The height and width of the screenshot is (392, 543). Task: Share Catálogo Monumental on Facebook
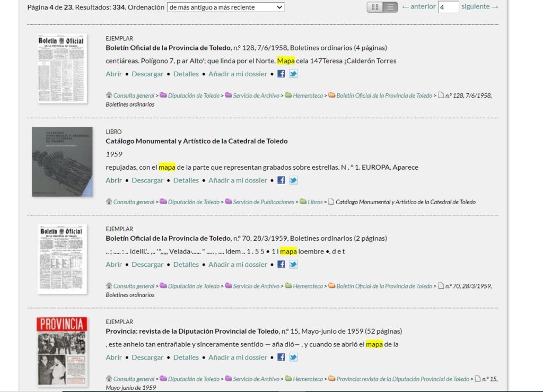pos(281,180)
